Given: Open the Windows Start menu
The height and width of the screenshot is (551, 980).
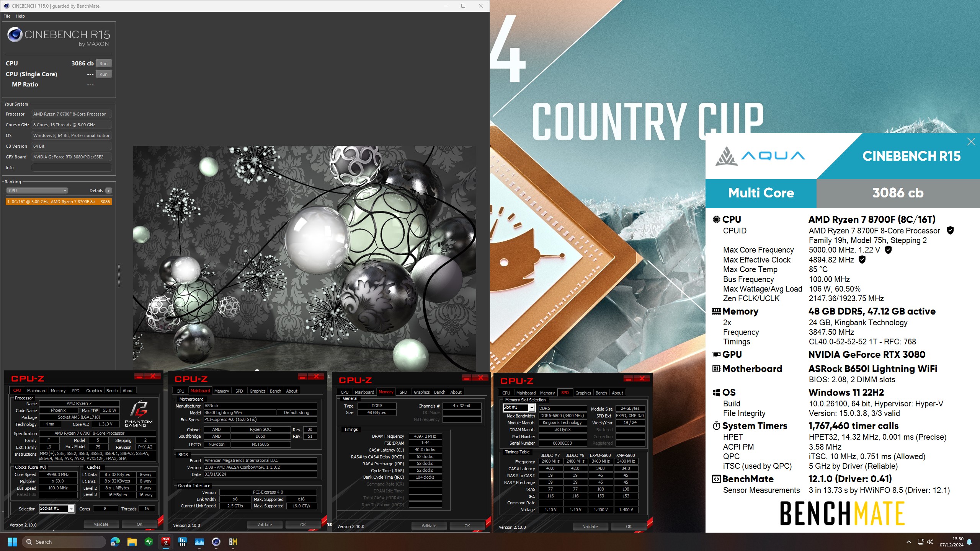Looking at the screenshot, I should click(x=12, y=542).
